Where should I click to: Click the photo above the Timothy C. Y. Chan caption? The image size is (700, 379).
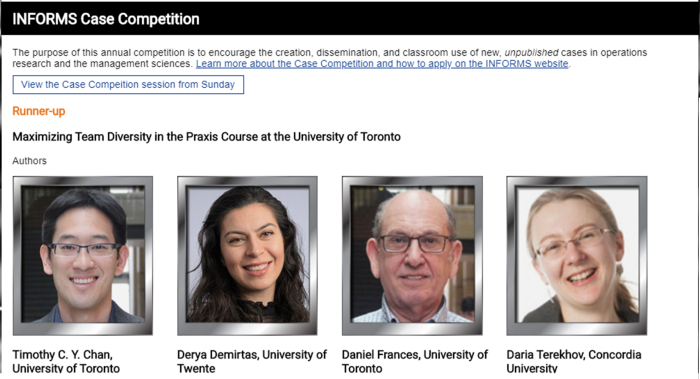83,254
